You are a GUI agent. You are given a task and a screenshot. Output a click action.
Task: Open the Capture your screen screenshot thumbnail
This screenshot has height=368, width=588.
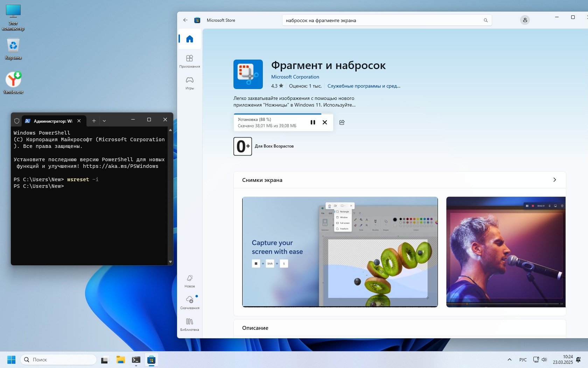point(339,252)
